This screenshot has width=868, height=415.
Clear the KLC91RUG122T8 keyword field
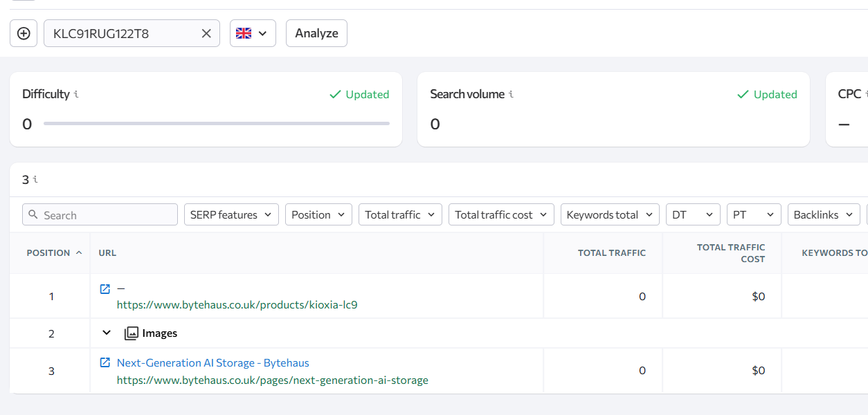[x=206, y=33]
